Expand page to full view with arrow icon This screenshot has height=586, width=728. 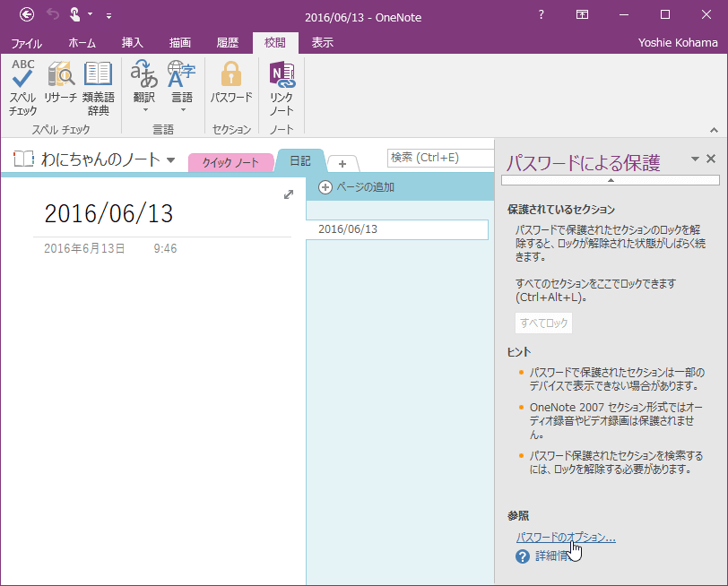tap(289, 194)
